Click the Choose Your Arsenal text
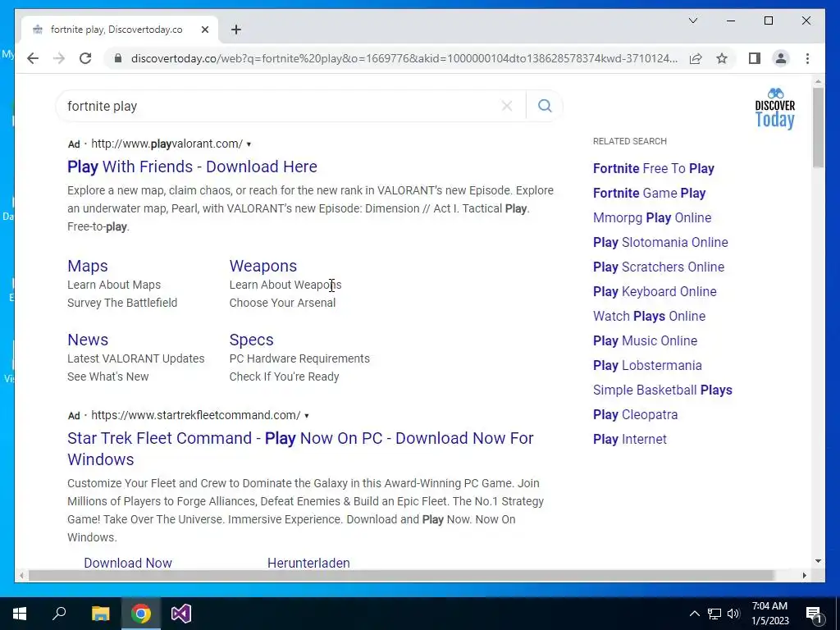840x630 pixels. [282, 303]
